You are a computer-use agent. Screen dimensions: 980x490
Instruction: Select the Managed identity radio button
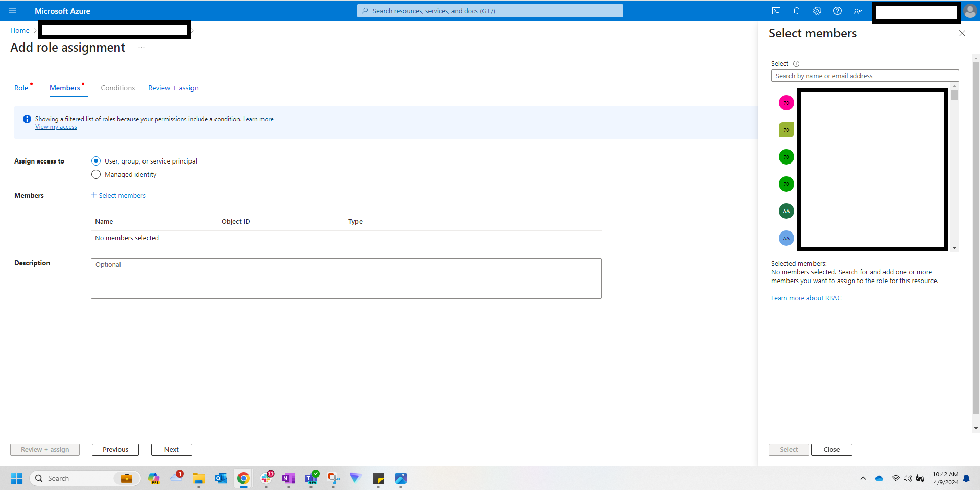pos(96,174)
